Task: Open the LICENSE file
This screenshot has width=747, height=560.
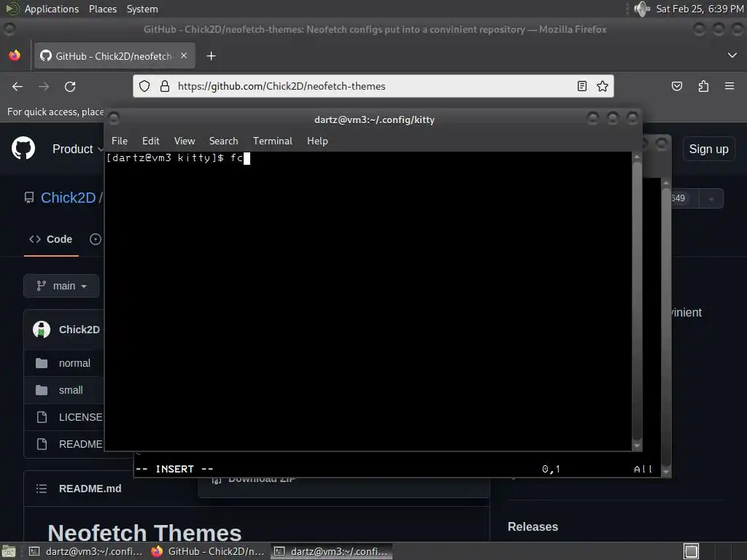Action: coord(80,417)
